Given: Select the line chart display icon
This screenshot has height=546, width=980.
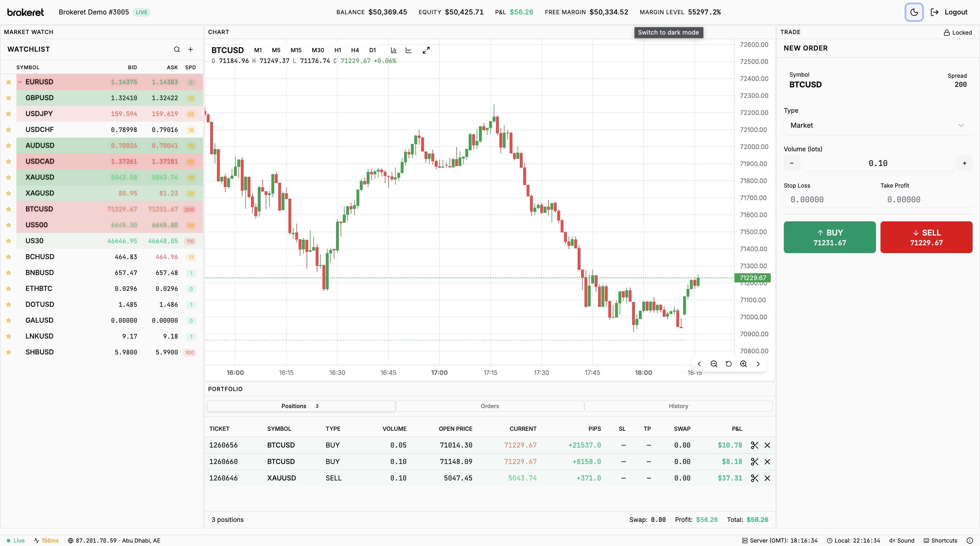Looking at the screenshot, I should [x=409, y=50].
